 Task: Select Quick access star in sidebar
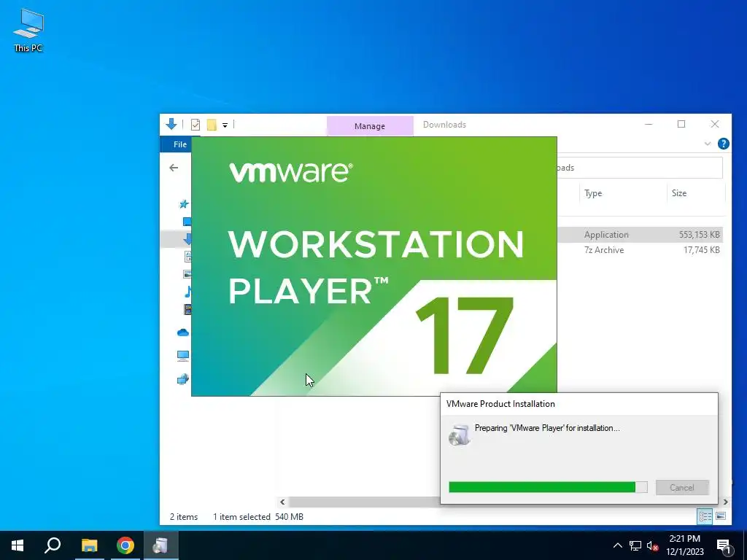184,204
